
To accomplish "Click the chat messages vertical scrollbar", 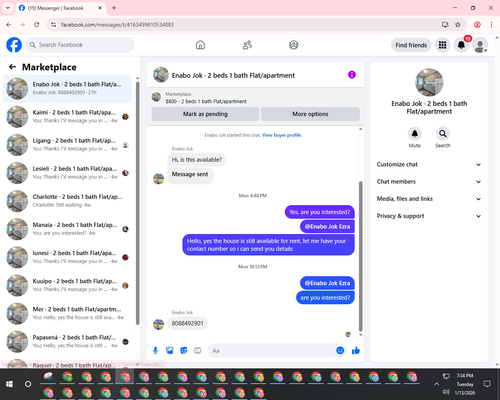I will point(360,256).
